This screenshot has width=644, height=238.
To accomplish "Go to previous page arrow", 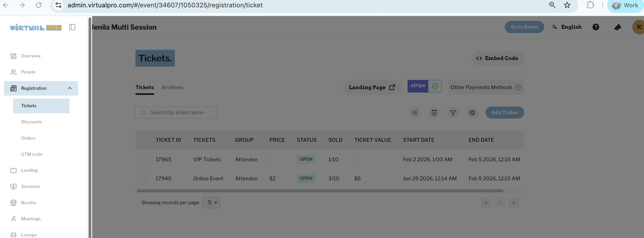I will [486, 203].
